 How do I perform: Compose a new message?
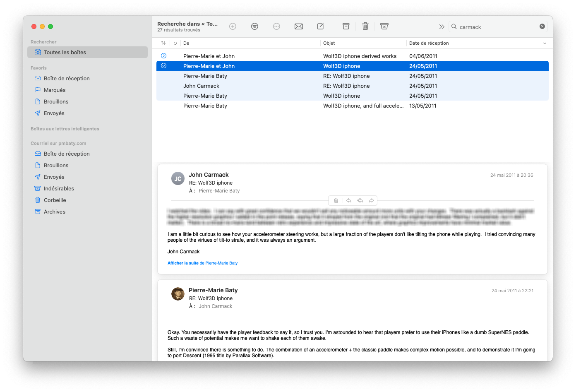(x=321, y=26)
